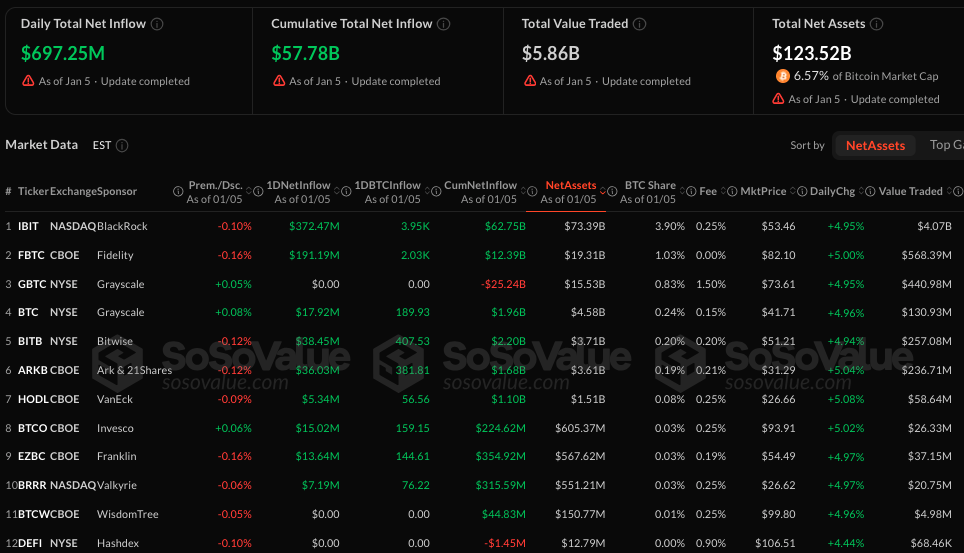
Task: Toggle sort arrows after BTC Share header
Action: pyautogui.click(x=682, y=191)
